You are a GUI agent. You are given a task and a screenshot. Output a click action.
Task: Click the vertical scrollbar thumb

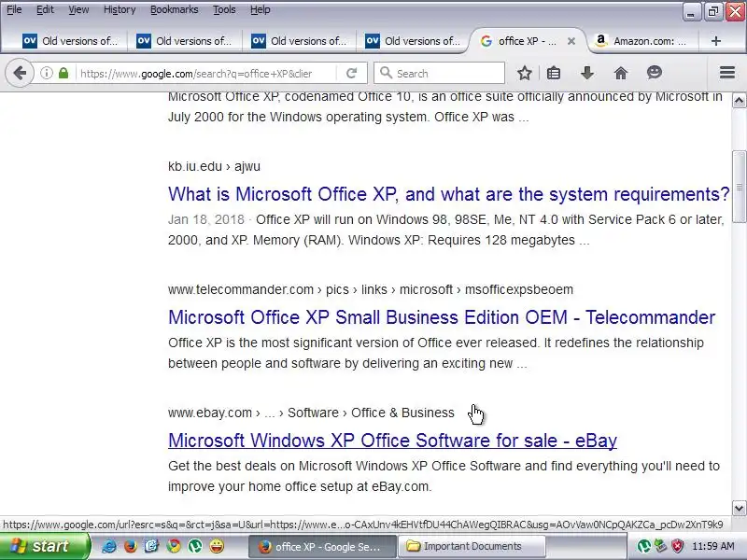739,186
